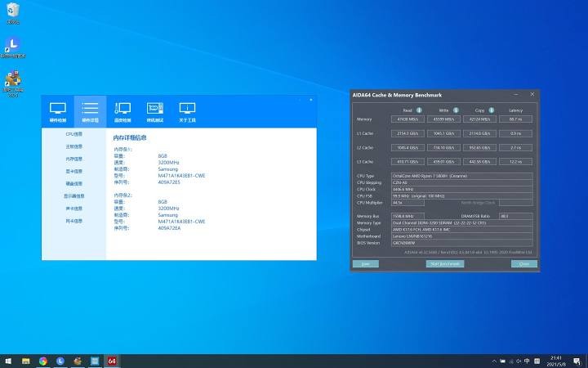Click the Start Benchmark button
Screen dimensions: 588x368
pyautogui.click(x=445, y=264)
